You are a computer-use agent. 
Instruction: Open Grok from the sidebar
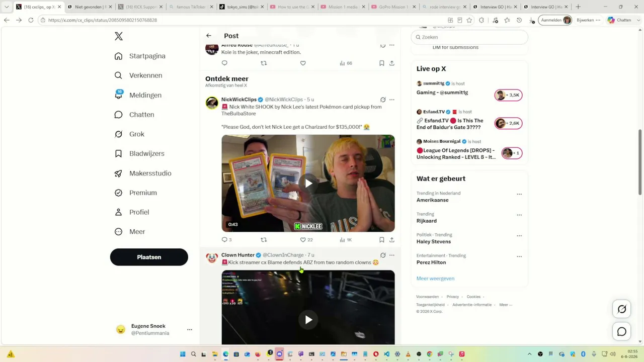[129, 134]
